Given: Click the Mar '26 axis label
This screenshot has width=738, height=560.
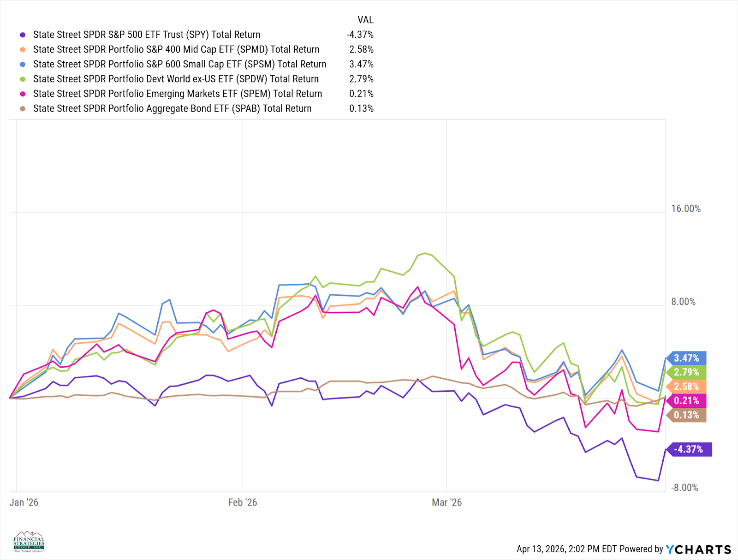Looking at the screenshot, I should pos(446,502).
